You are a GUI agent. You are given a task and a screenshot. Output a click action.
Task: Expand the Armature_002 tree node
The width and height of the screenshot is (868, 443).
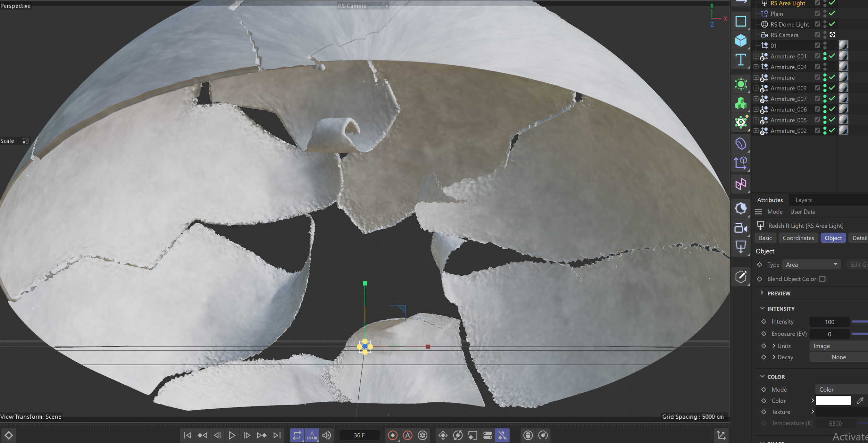coord(756,131)
